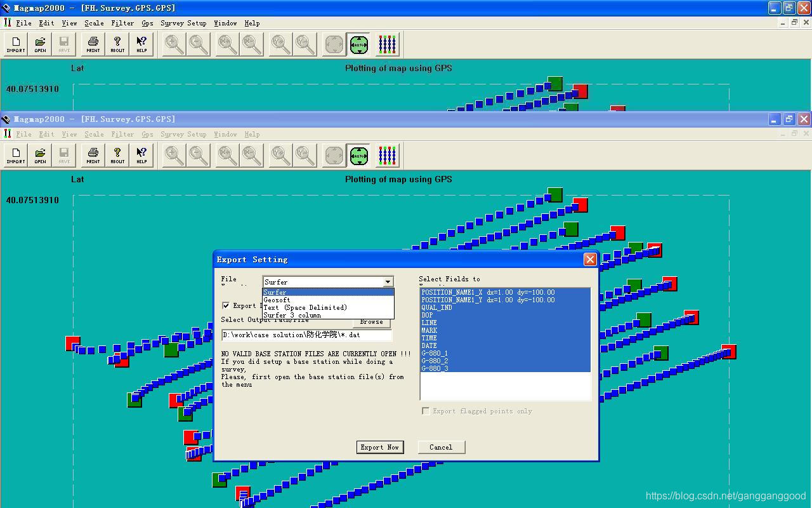Click the output path input field
Screen dimensions: 812x508
(x=306, y=335)
